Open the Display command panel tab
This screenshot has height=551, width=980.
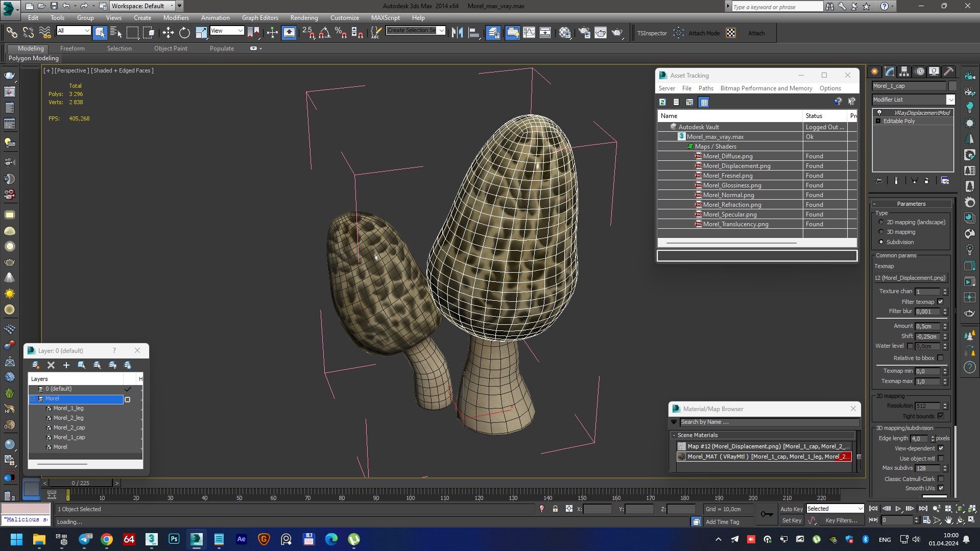(x=934, y=71)
